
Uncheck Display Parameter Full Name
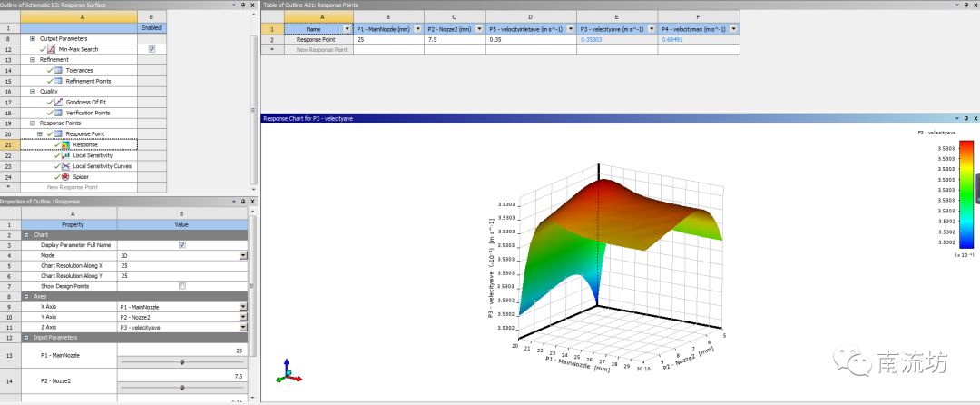(x=182, y=245)
